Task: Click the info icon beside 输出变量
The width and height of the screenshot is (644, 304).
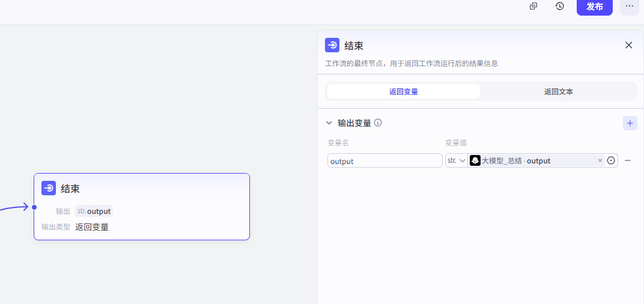Action: click(378, 123)
